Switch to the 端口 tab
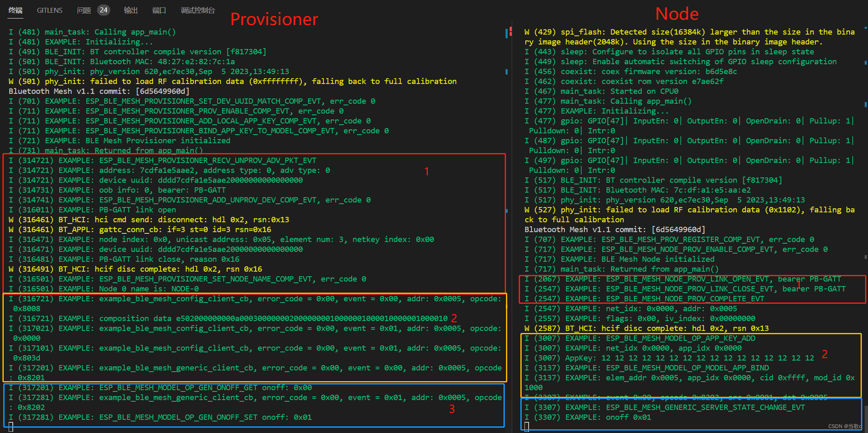 [x=159, y=10]
